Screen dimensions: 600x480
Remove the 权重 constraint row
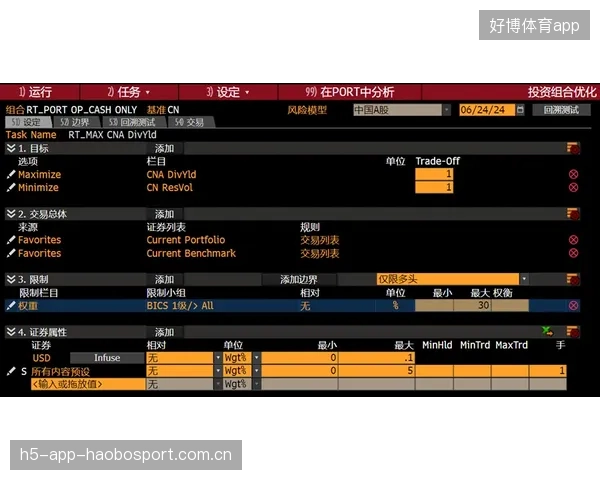click(x=573, y=305)
